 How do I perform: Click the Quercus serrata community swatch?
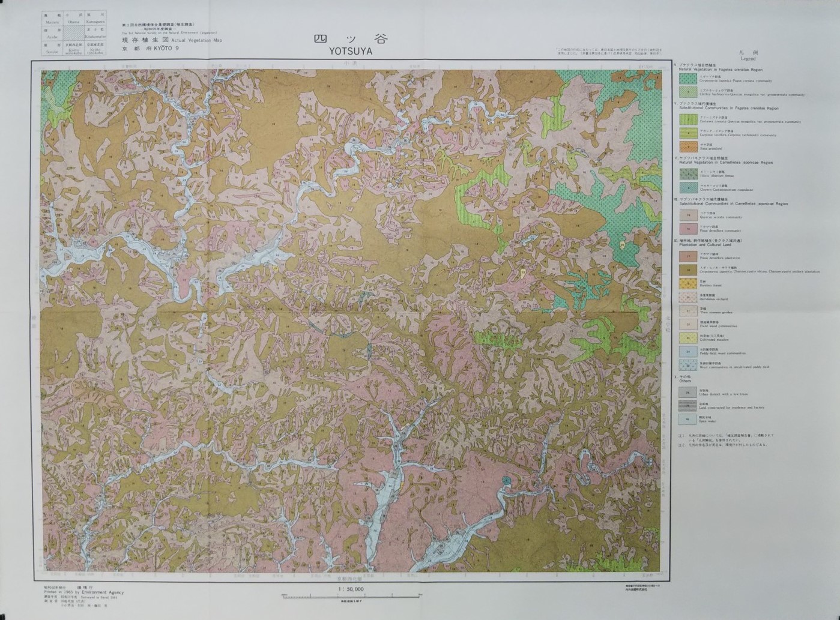(x=689, y=215)
